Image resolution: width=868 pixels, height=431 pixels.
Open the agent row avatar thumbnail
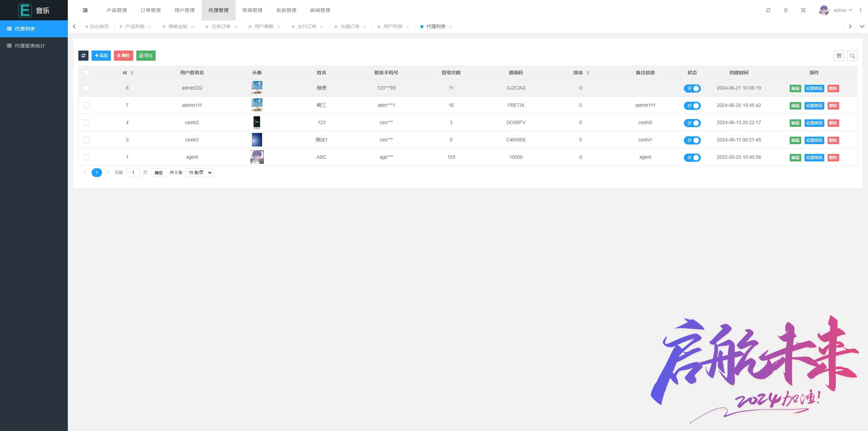257,157
